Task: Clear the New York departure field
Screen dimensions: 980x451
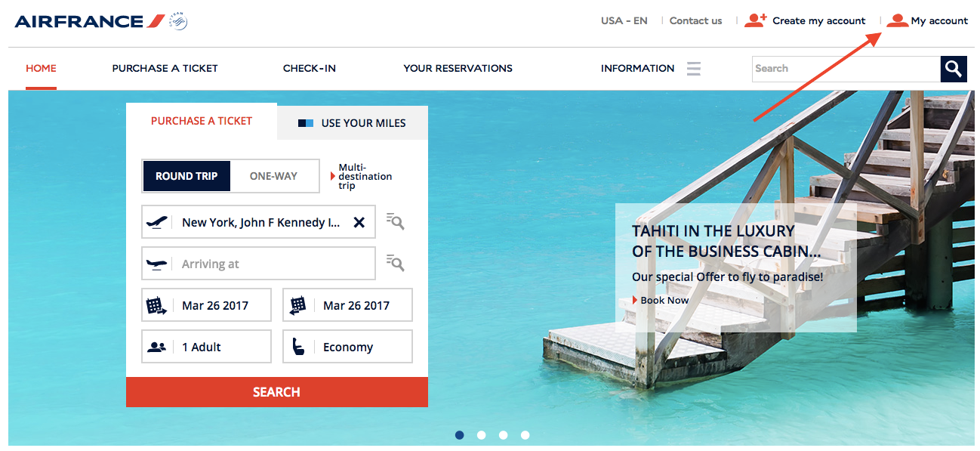Action: coord(359,222)
